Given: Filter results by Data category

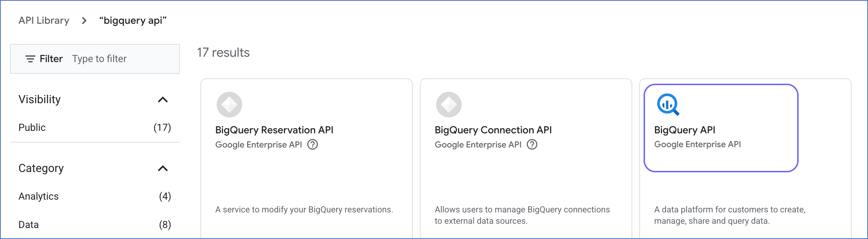Looking at the screenshot, I should coord(95,225).
